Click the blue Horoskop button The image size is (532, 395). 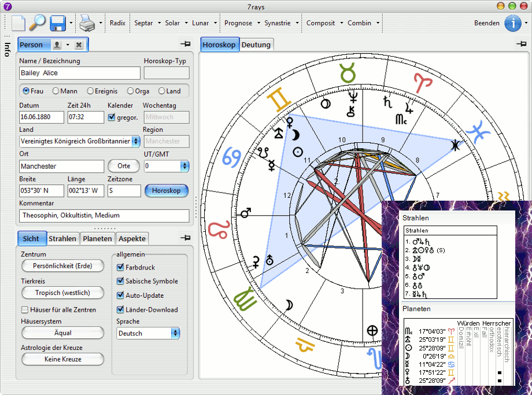[x=166, y=190]
